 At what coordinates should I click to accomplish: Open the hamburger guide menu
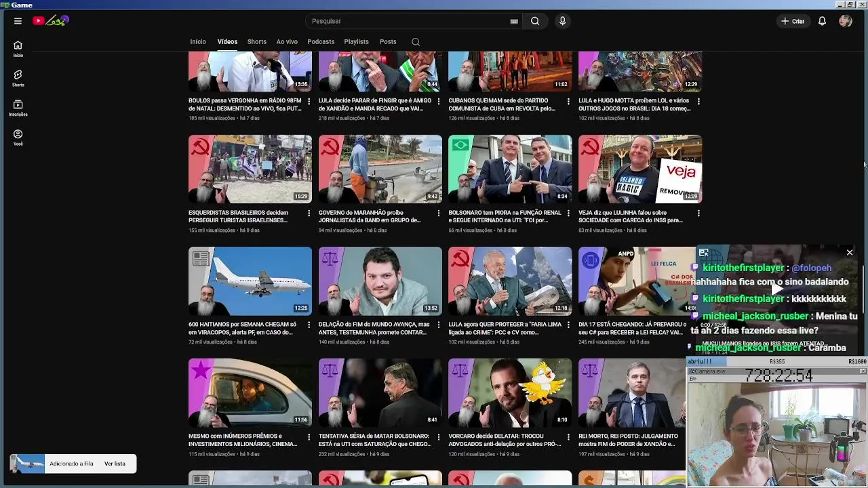click(x=18, y=21)
